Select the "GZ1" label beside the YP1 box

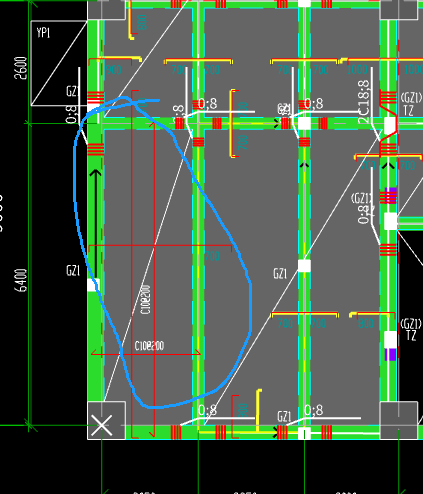click(73, 91)
